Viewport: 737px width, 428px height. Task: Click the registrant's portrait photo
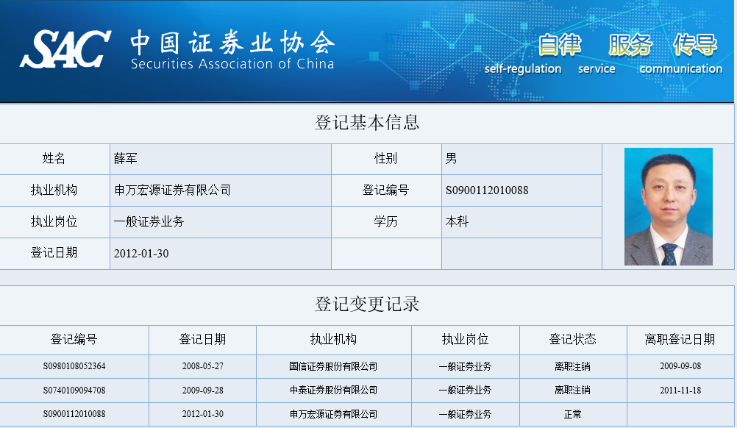point(668,207)
